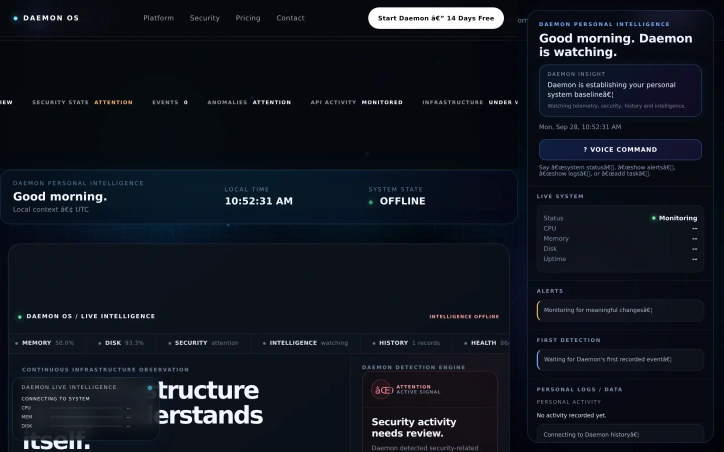Select the Disk 93.3% metric tab

pos(121,343)
